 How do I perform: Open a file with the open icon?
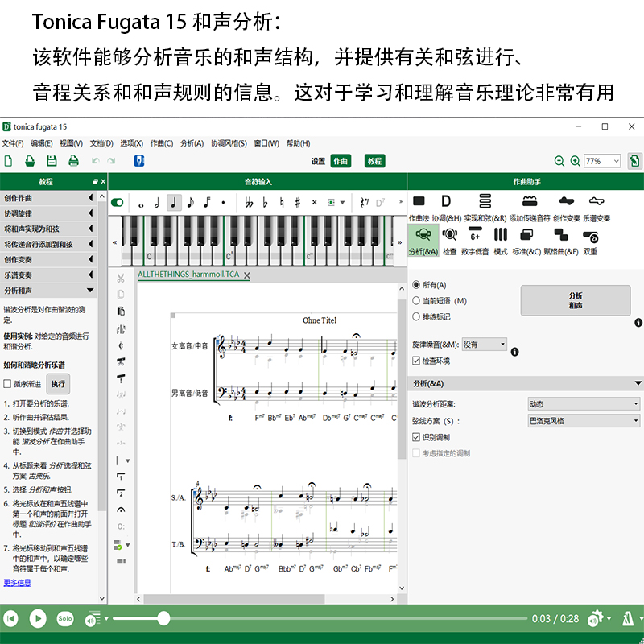coord(30,161)
